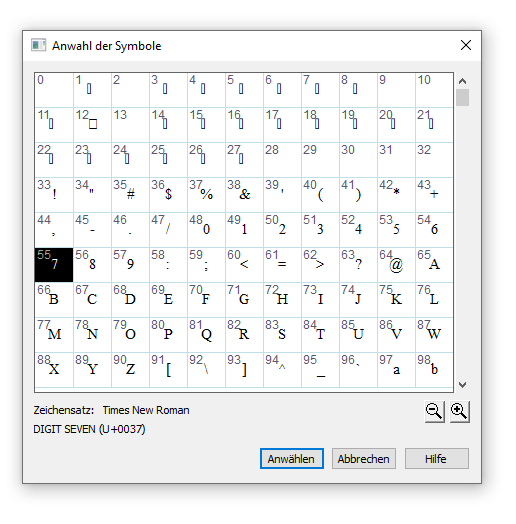Click the zoom in magnifier icon
This screenshot has height=524, width=516.
(459, 411)
